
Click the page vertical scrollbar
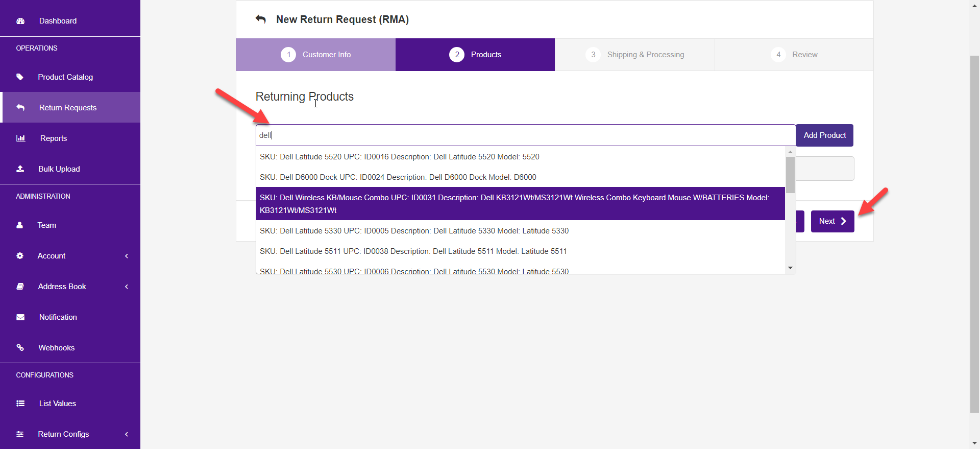pos(974,233)
